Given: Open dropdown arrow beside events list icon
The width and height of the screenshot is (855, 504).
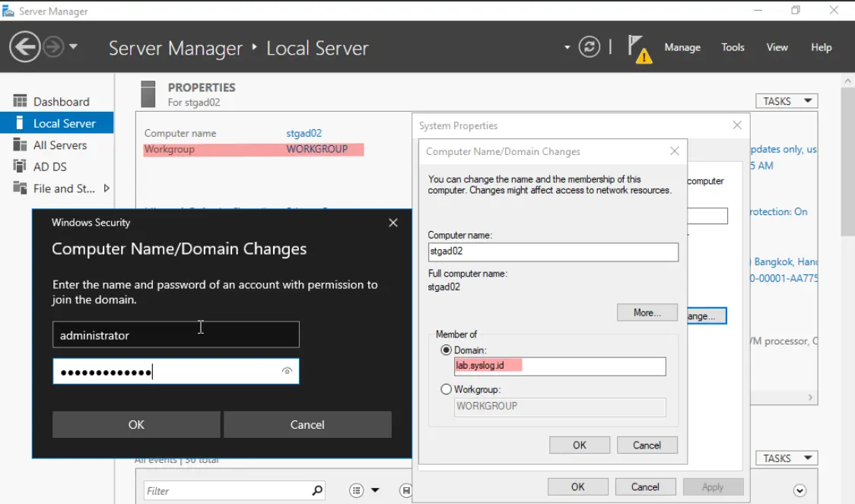Looking at the screenshot, I should pos(375,490).
